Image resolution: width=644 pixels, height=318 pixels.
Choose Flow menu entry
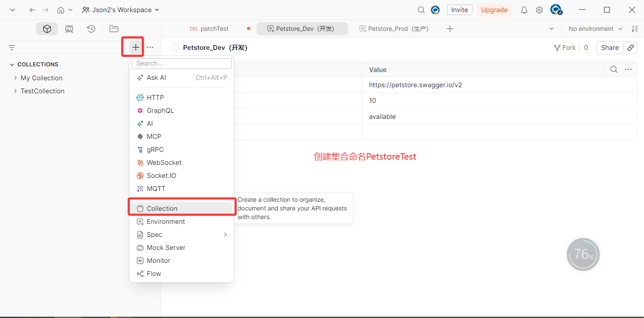point(181,274)
